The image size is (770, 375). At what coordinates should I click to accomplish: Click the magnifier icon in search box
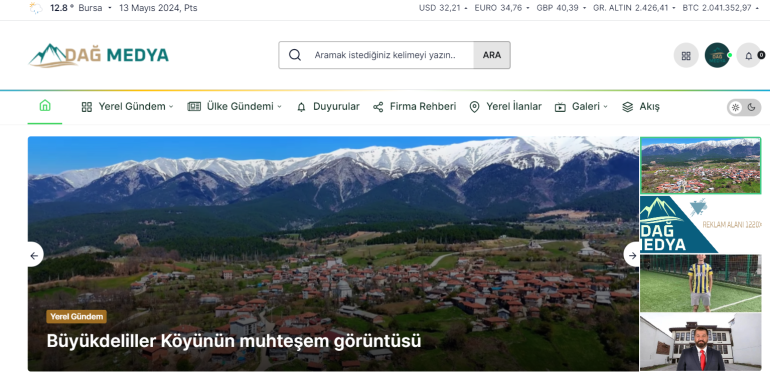295,55
